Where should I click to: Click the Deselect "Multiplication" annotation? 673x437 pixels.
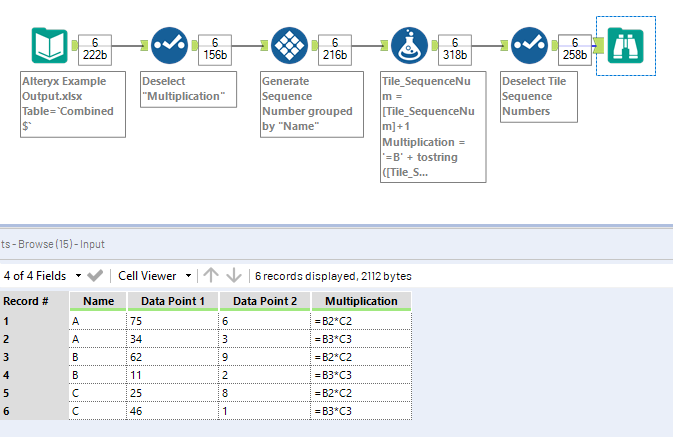coord(188,89)
